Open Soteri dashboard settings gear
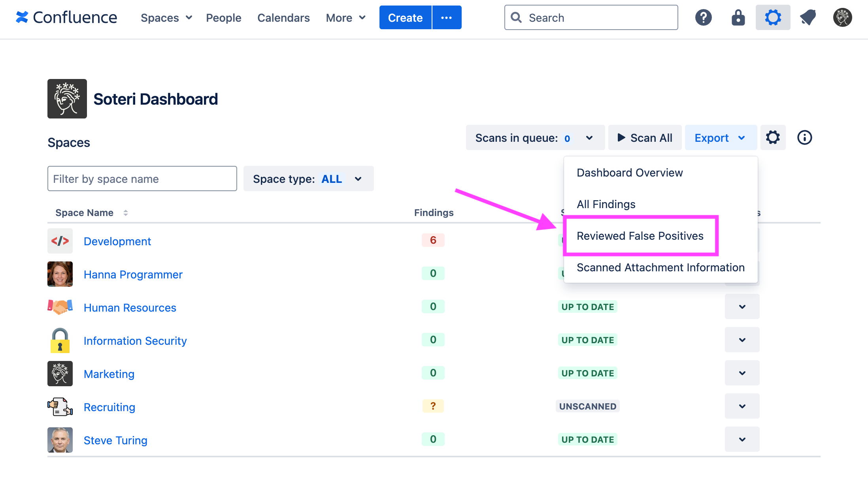Screen dimensions: 868x483 tap(773, 137)
